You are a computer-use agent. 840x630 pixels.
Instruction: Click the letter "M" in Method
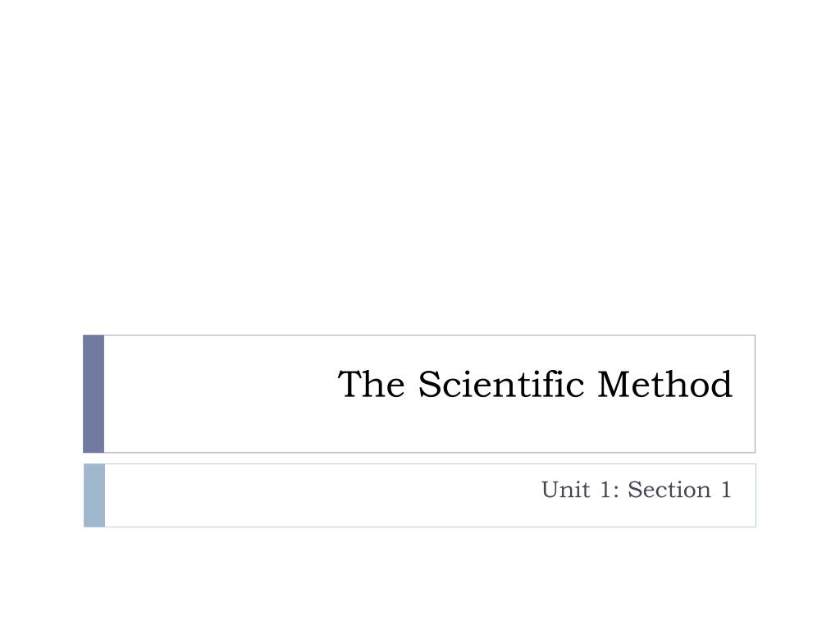tap(612, 385)
